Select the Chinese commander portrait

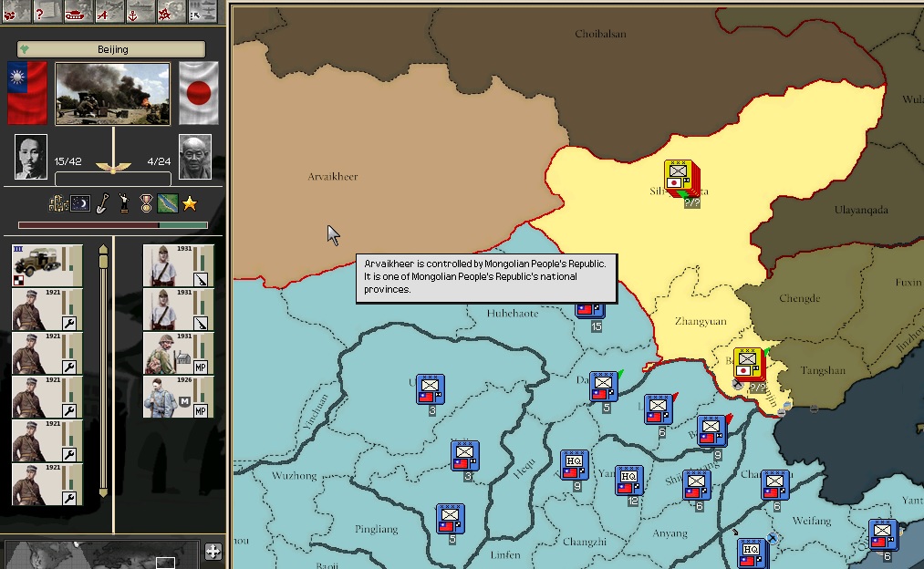(x=31, y=157)
